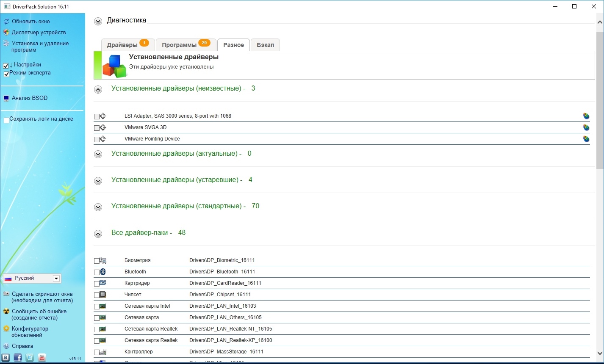
Task: Open Конфигуратор обновлений link
Action: [30, 332]
